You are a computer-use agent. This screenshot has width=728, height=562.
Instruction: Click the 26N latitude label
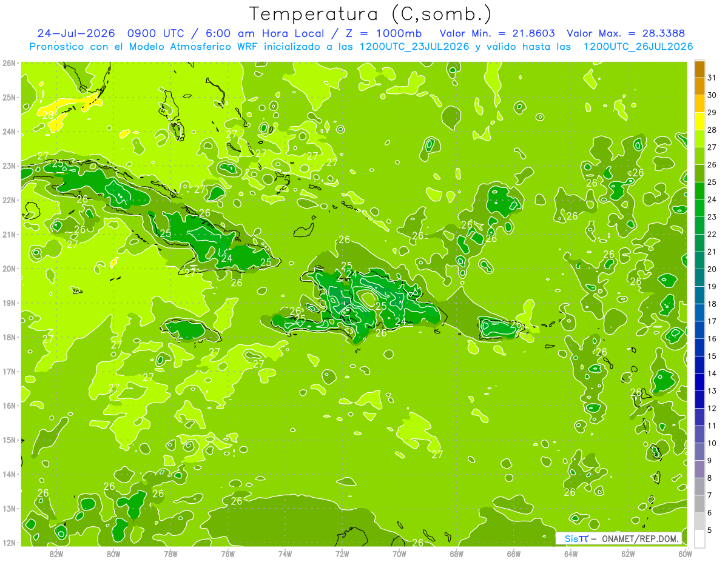coord(9,63)
